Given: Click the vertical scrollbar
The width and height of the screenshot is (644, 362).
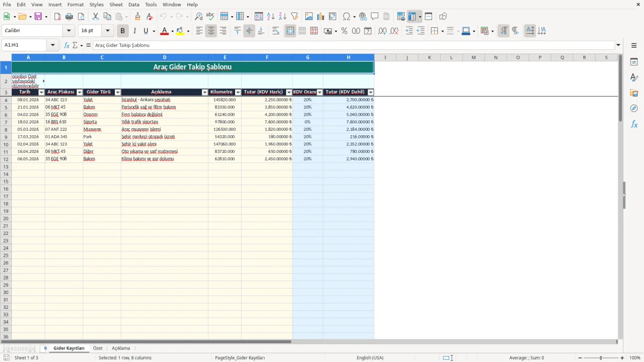Looking at the screenshot, I should pyautogui.click(x=621, y=196).
